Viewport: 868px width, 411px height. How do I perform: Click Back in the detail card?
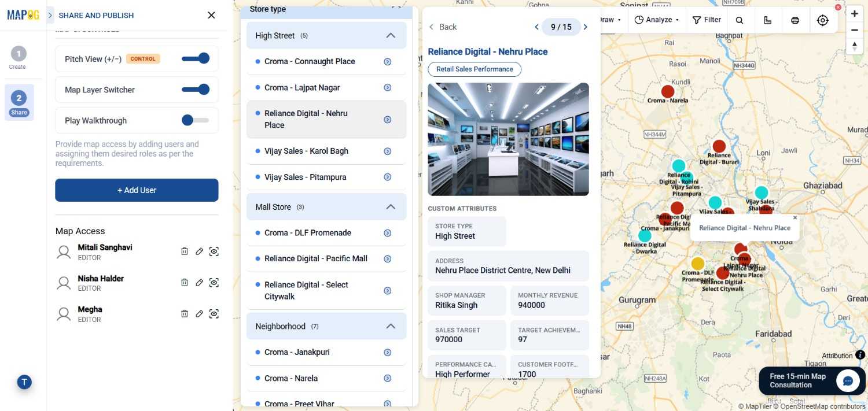pos(443,27)
